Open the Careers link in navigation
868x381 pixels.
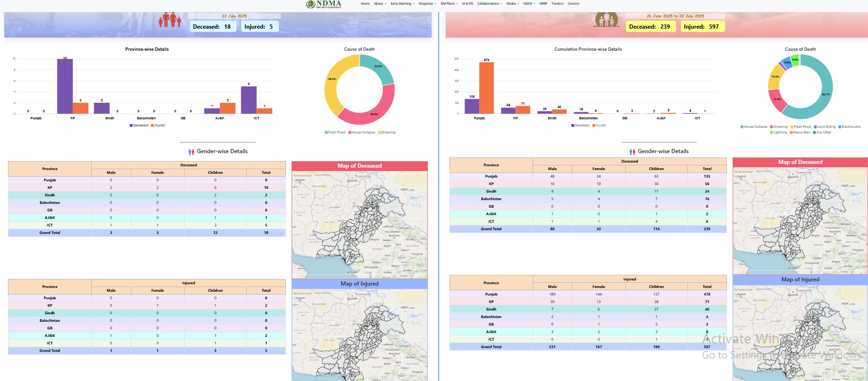tap(573, 4)
